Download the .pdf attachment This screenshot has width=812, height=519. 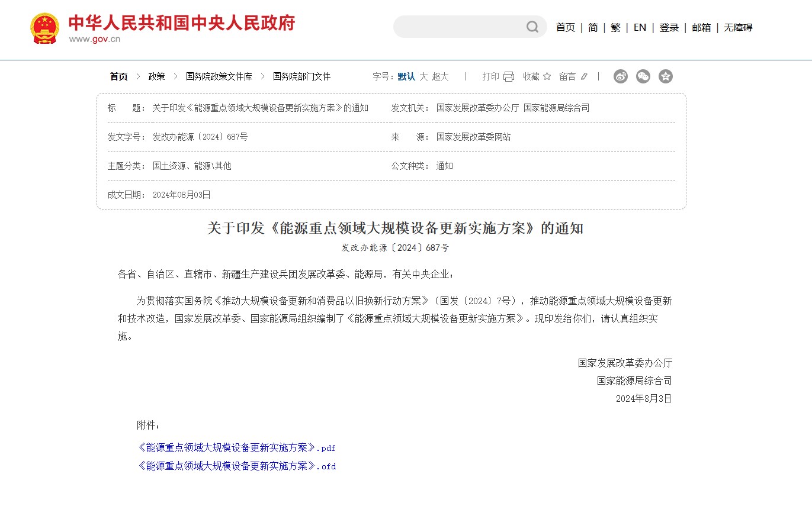(x=236, y=448)
